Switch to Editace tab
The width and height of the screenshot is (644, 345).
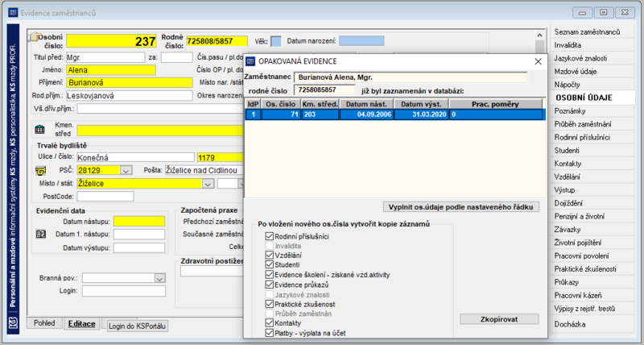point(82,323)
